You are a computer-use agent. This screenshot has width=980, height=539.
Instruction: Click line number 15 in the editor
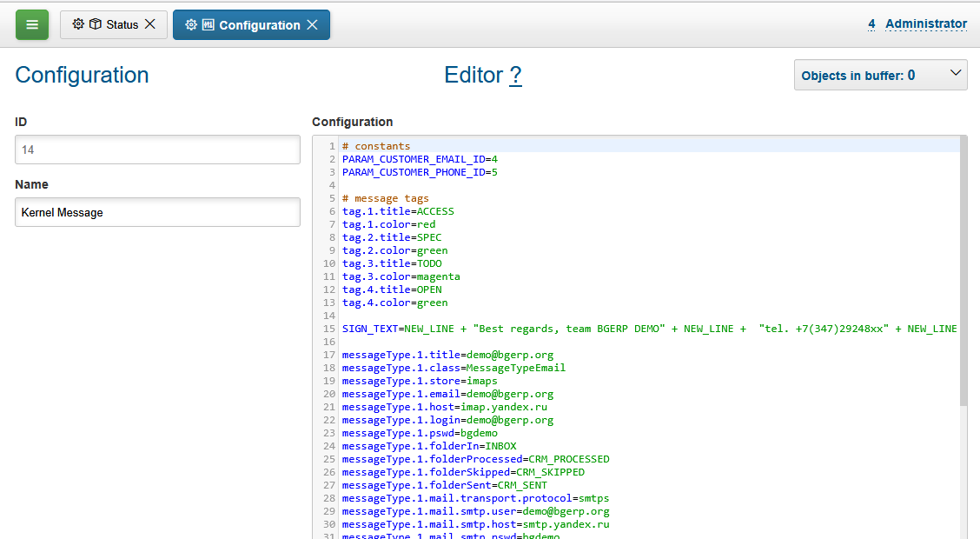point(328,329)
